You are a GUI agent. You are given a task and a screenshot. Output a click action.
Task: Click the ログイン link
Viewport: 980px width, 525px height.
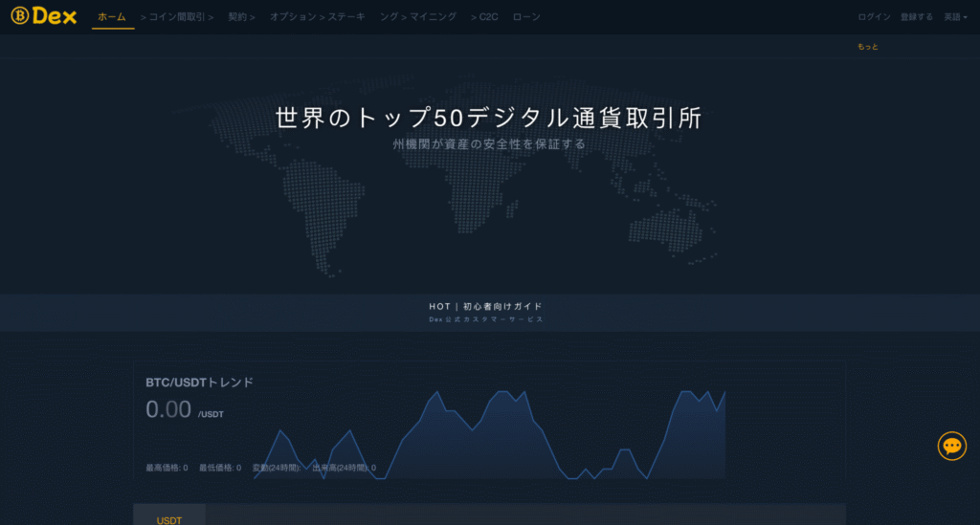[x=874, y=17]
